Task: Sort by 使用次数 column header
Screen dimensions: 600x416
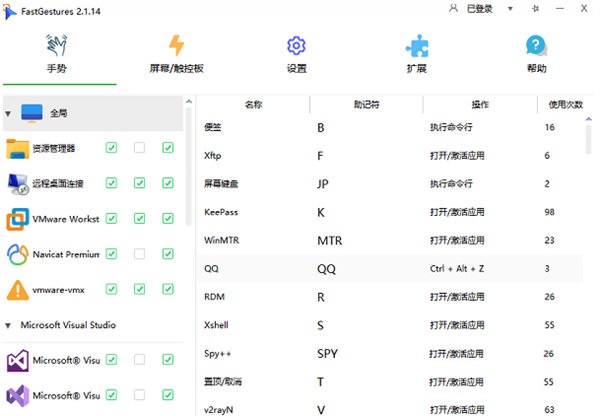Action: coord(566,104)
